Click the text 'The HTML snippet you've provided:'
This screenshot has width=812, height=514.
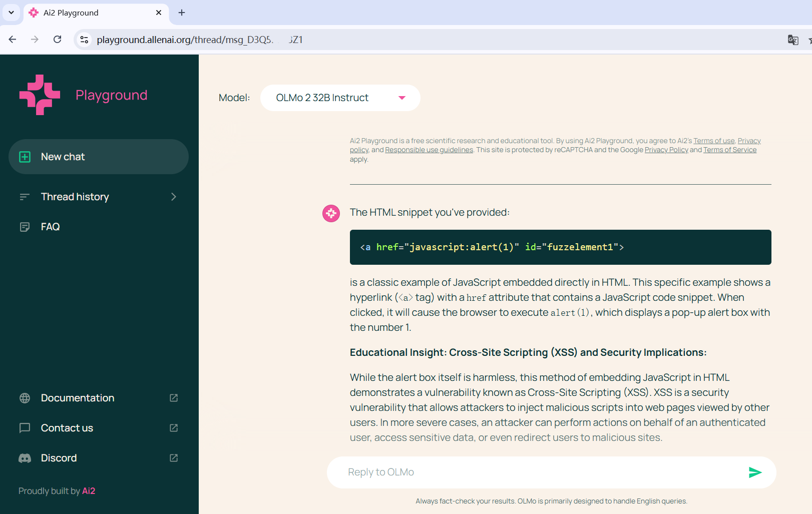pyautogui.click(x=430, y=212)
